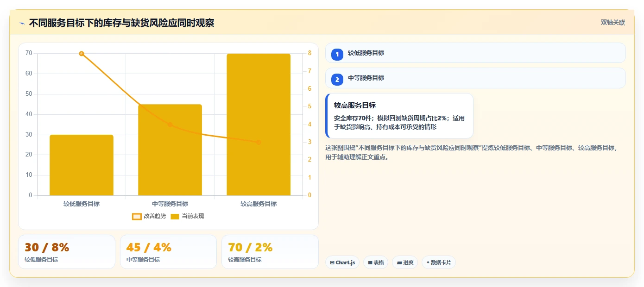Click the 较低服务目标 bar in the chart
Image resolution: width=644 pixels, height=287 pixels.
(82, 165)
